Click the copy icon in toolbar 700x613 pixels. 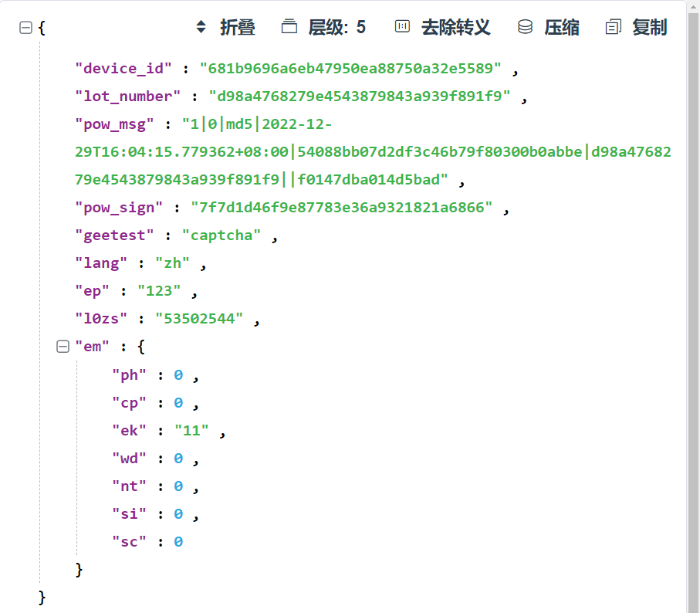614,27
